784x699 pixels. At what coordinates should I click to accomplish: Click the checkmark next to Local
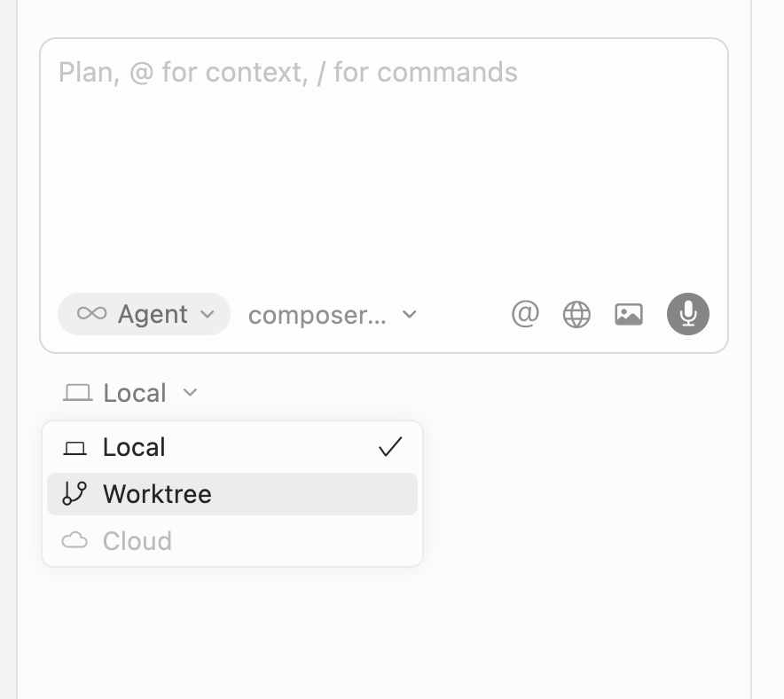point(390,447)
